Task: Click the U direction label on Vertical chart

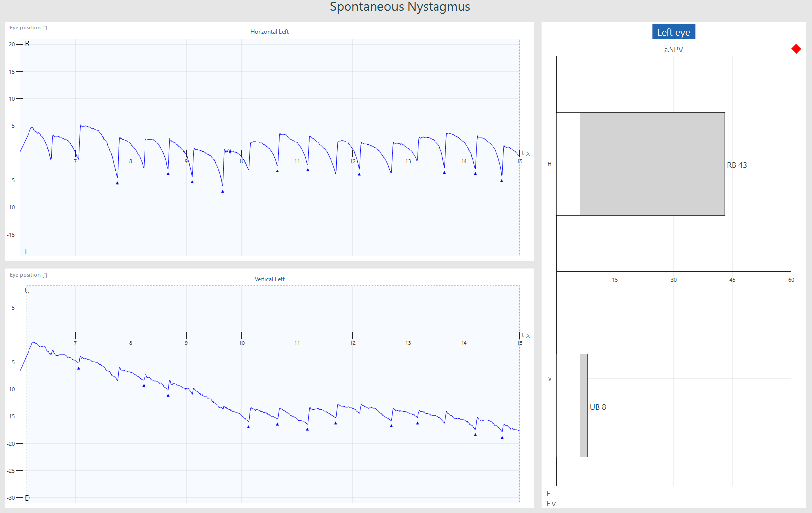Action: tap(27, 291)
